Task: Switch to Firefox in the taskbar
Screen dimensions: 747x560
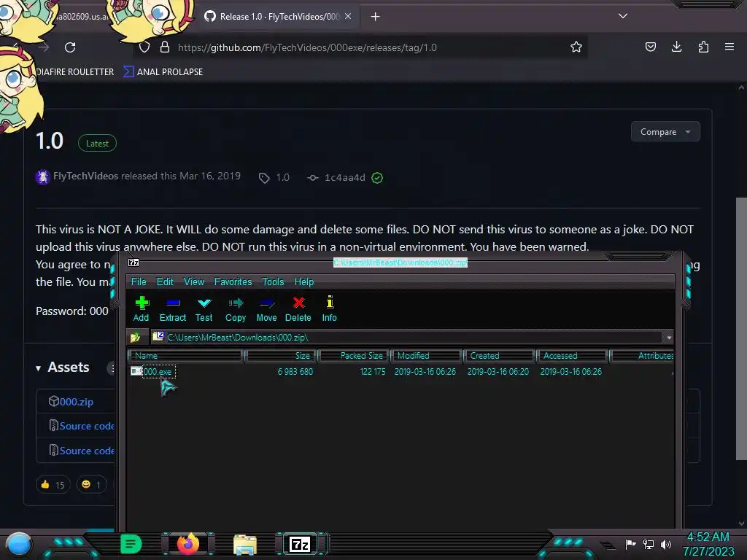Action: 188,544
